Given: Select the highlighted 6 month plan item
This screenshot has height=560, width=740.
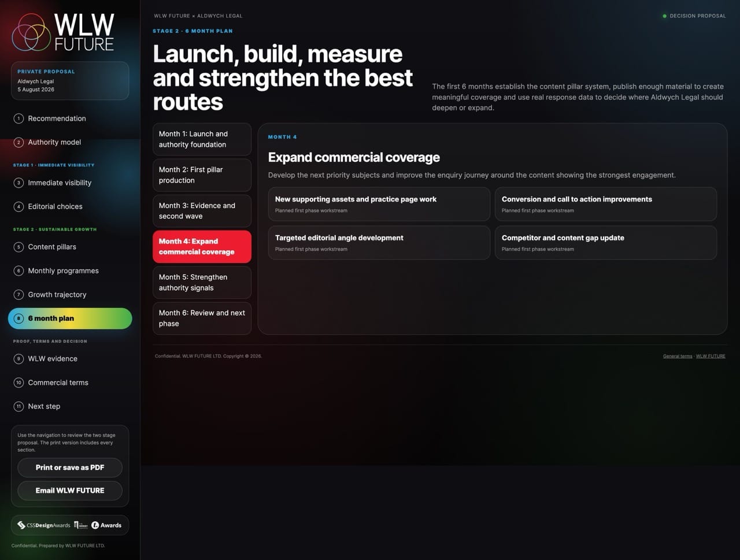Looking at the screenshot, I should point(70,318).
